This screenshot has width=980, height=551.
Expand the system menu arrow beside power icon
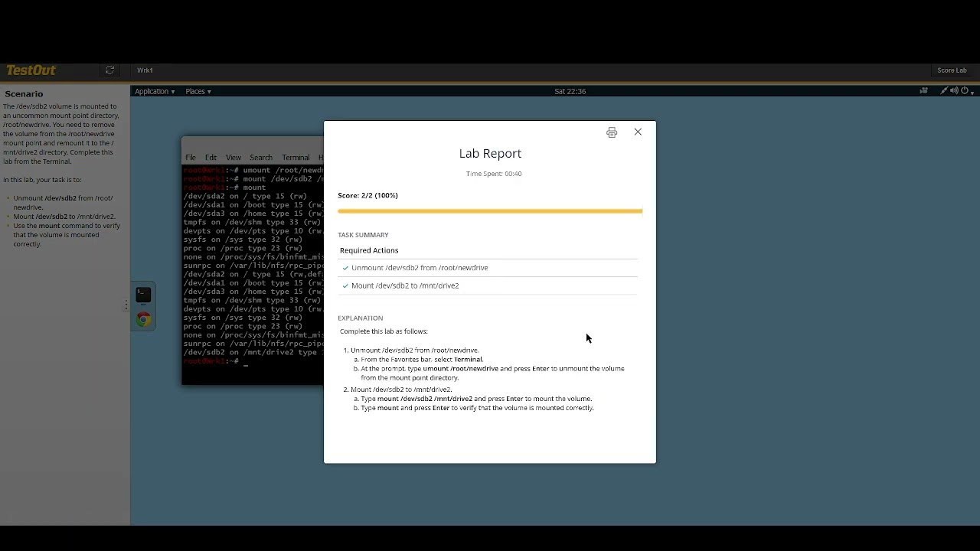[972, 92]
